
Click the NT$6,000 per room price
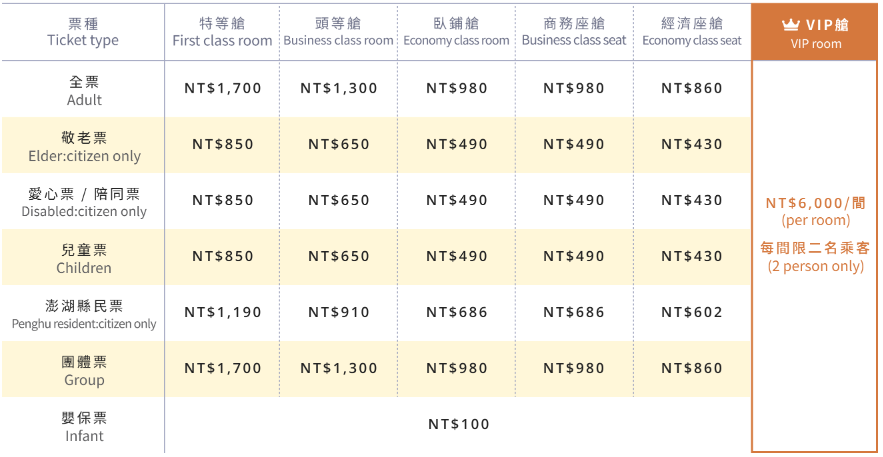tap(816, 211)
